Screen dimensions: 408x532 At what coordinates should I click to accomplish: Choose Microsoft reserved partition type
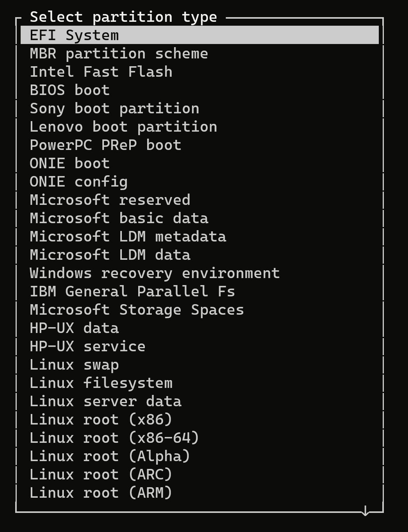[110, 200]
